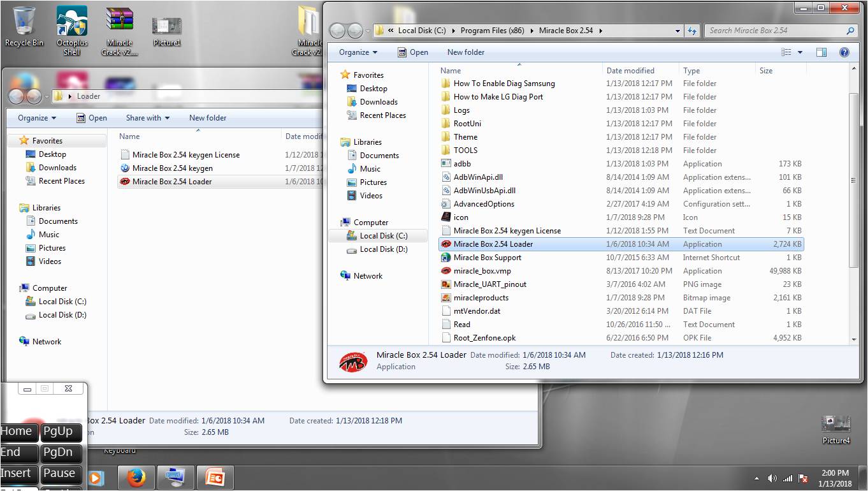Open the view options dropdown arrow
The width and height of the screenshot is (868, 491).
(x=800, y=52)
